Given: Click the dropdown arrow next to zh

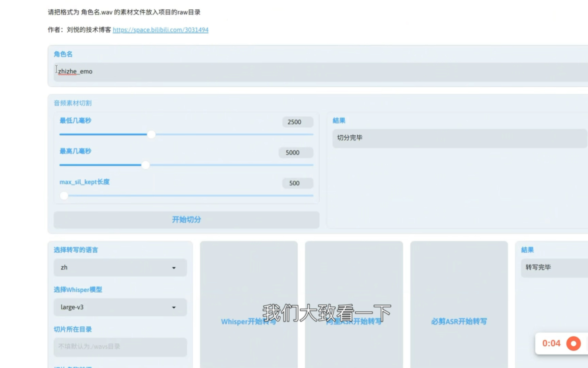Looking at the screenshot, I should (x=174, y=268).
